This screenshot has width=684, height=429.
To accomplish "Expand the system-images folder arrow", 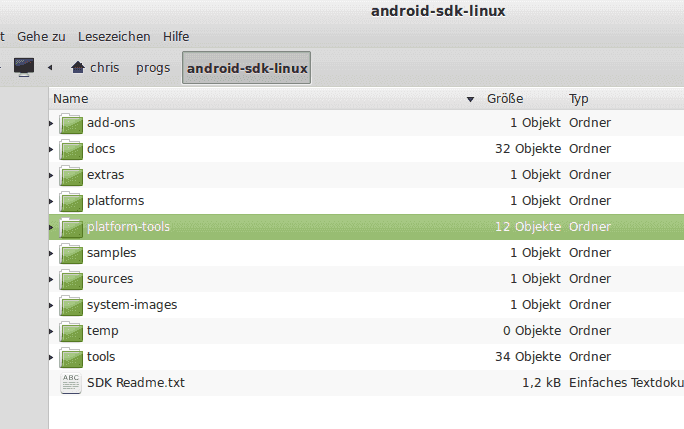I will [x=51, y=305].
